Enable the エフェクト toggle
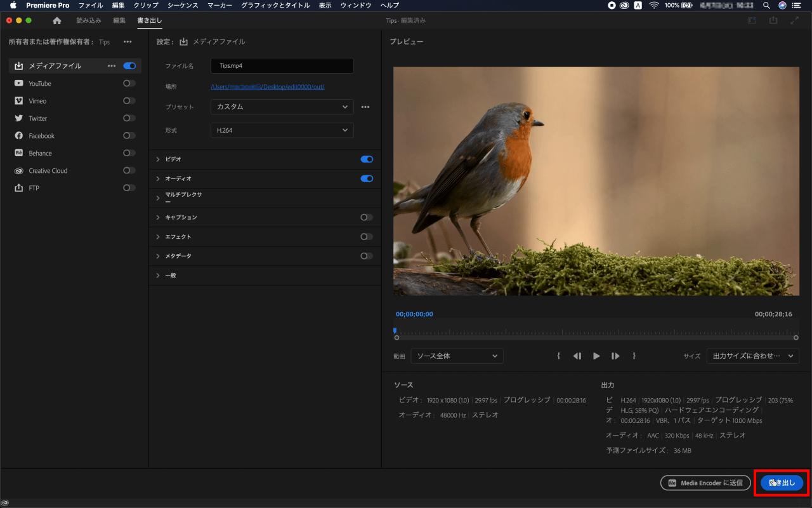Image resolution: width=812 pixels, height=508 pixels. (367, 237)
